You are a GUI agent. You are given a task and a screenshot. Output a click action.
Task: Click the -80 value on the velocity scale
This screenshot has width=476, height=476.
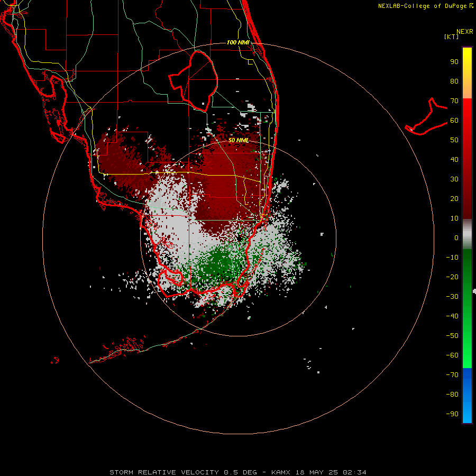click(452, 395)
